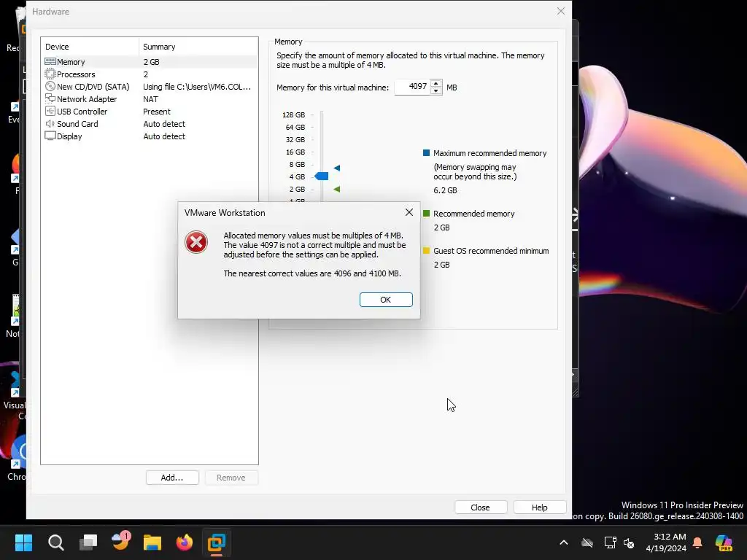The width and height of the screenshot is (747, 560).
Task: Click the Device column header
Action: click(x=90, y=47)
